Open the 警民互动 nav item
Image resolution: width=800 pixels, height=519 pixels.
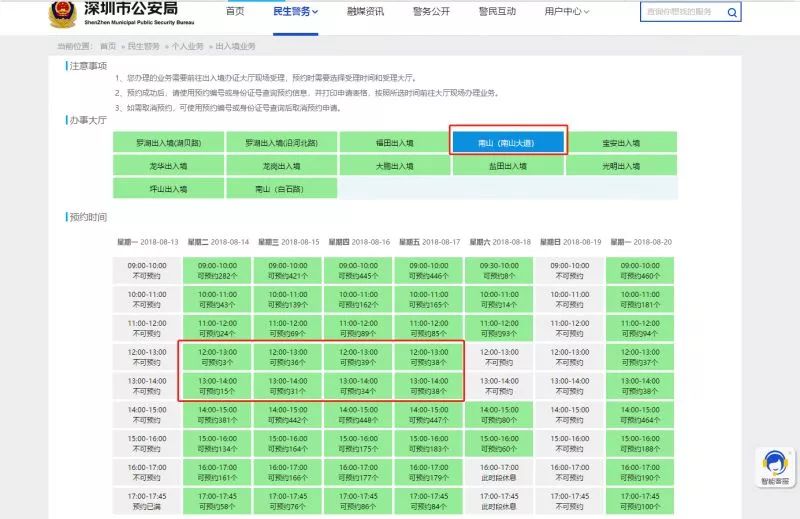[x=496, y=12]
